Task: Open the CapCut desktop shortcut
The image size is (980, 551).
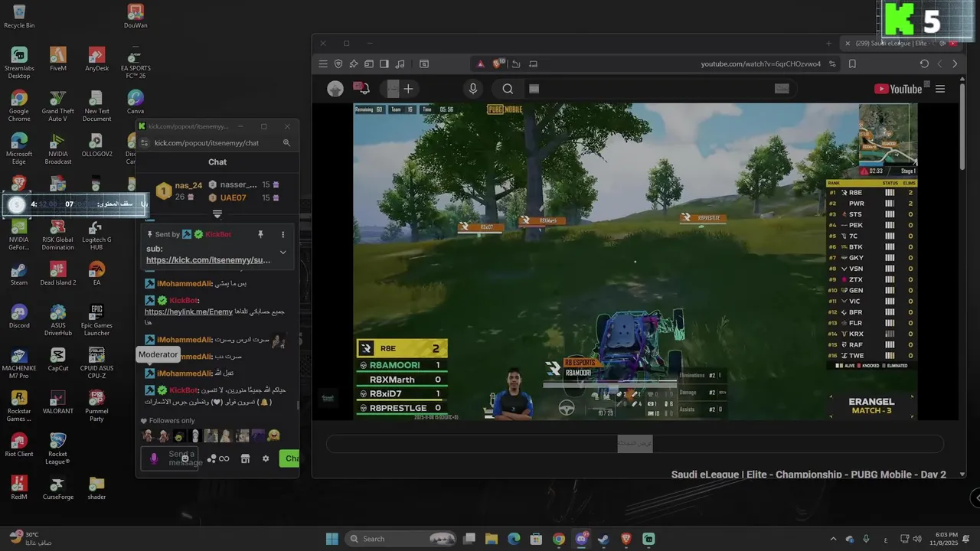Action: tap(58, 359)
